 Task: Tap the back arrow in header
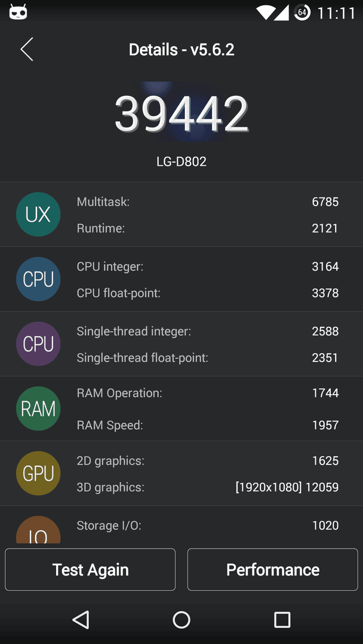tap(27, 49)
